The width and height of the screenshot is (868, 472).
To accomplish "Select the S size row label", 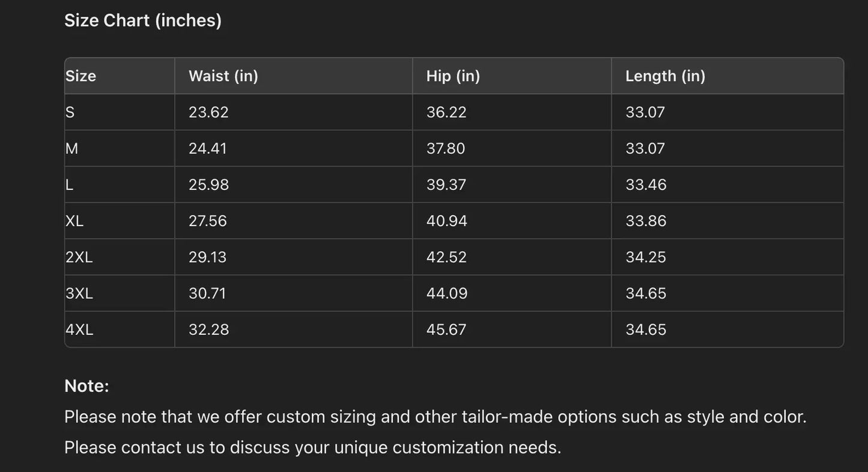I will [x=70, y=112].
